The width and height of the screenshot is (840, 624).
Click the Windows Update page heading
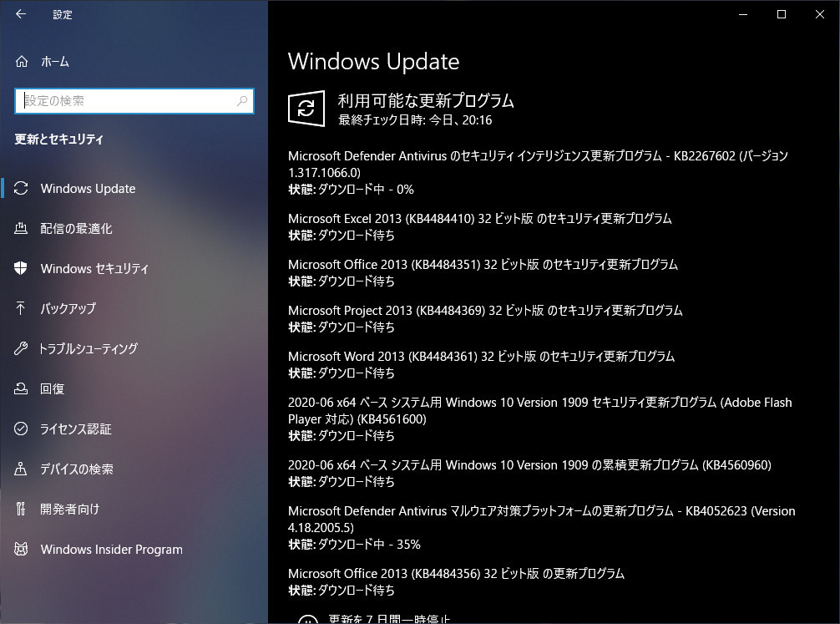coord(373,62)
